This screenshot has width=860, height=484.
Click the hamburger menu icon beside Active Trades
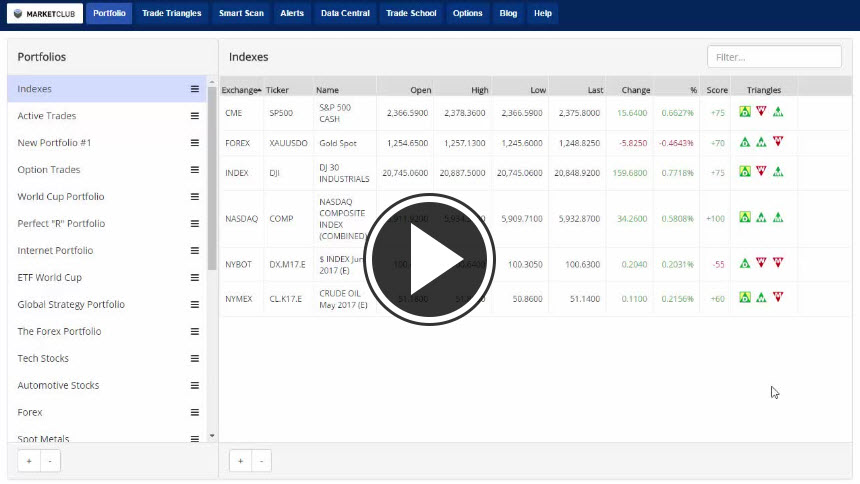(x=195, y=116)
